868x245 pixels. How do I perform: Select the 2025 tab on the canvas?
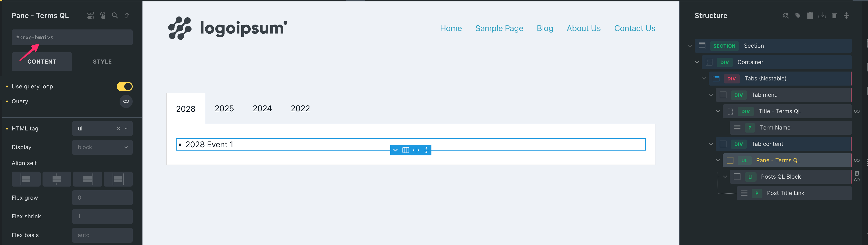coord(224,108)
